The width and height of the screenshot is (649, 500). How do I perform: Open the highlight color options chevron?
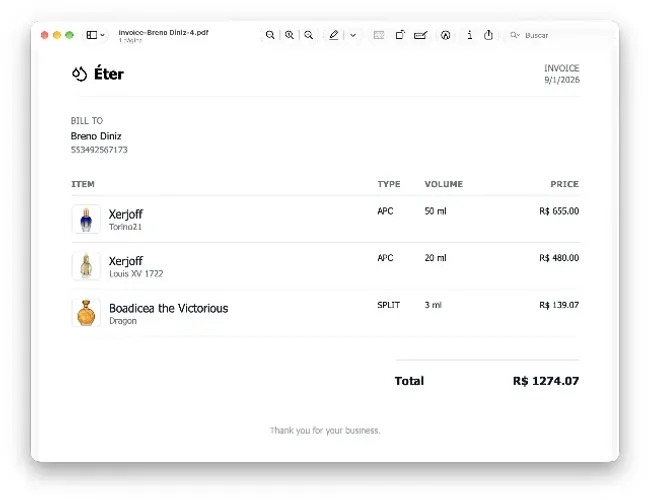click(353, 36)
